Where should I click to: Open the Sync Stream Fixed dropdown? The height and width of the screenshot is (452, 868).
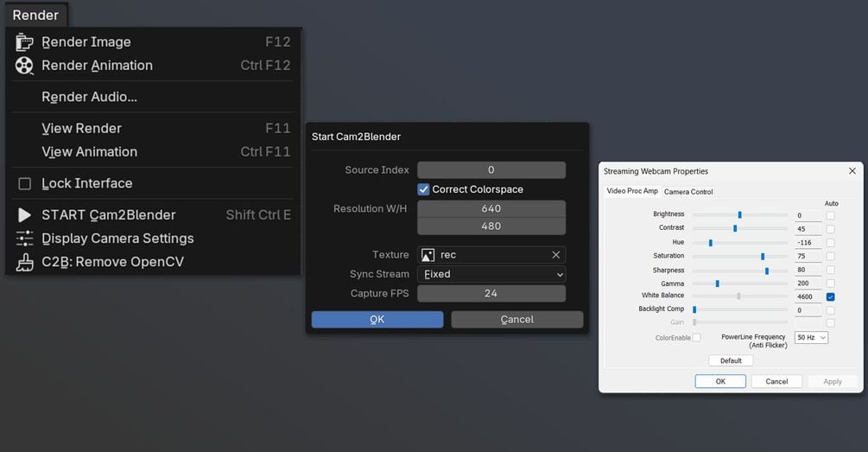[491, 274]
